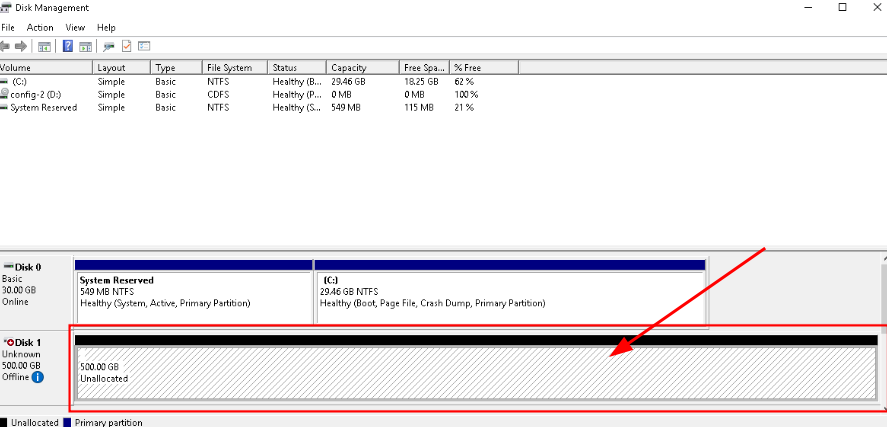This screenshot has height=427, width=887.
Task: Select the System Reserved row in volume list
Action: (43, 108)
